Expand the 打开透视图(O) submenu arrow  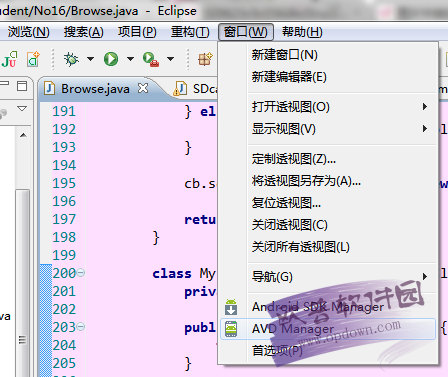[x=425, y=107]
